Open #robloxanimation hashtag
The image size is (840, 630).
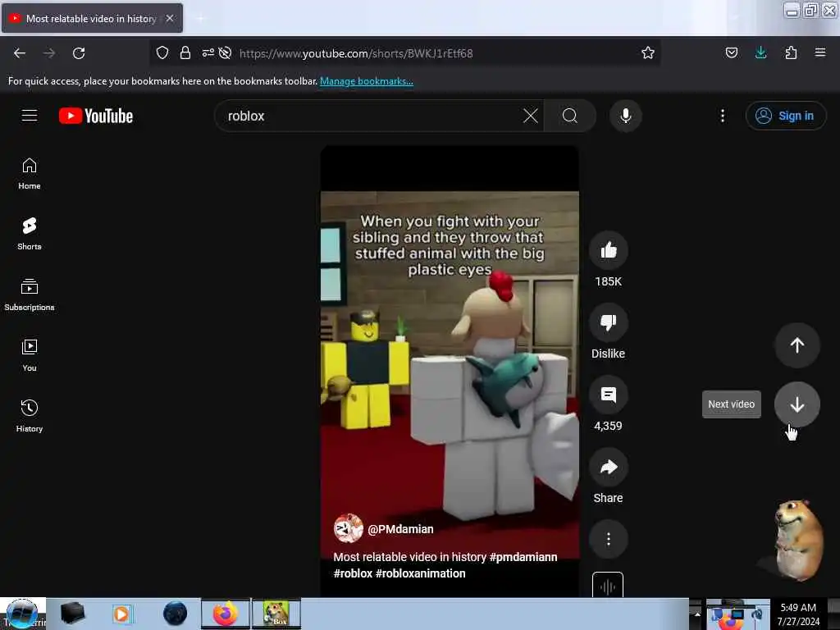point(421,573)
